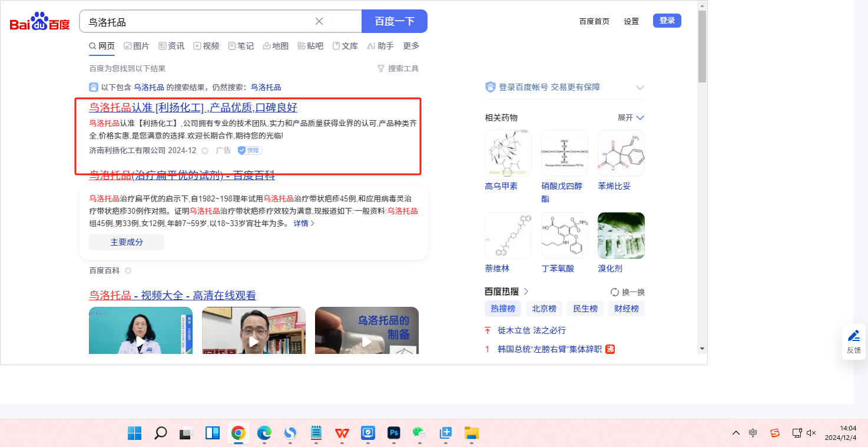Expand the 登录百度帐号 security banner chevron
The image size is (868, 447).
(x=640, y=87)
